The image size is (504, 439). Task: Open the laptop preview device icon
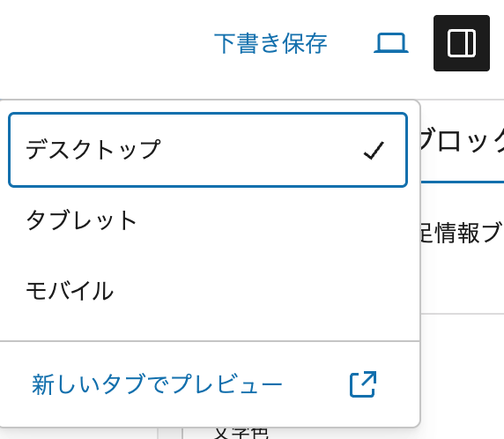(x=391, y=43)
